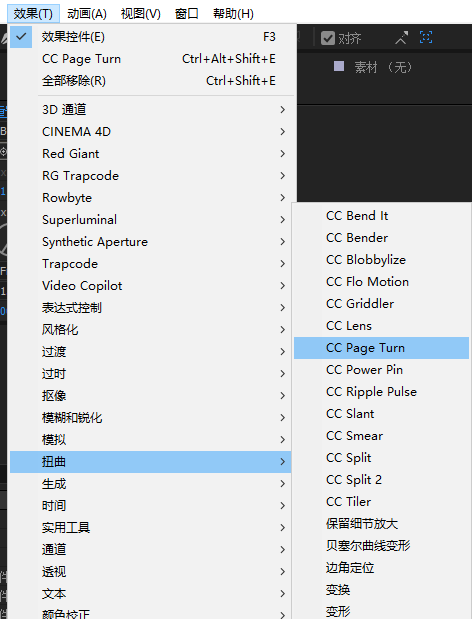Screen dimensions: 472x619
Task: Expand the Video Copilot submenu
Action: 150,285
